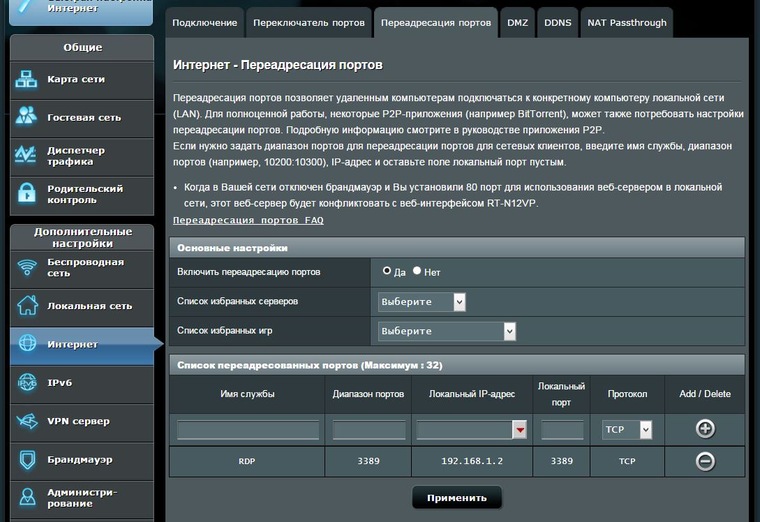Select Да to enable port forwarding

[x=386, y=271]
